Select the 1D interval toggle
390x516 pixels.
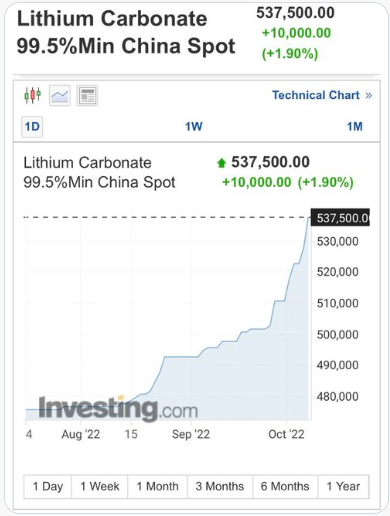[32, 127]
